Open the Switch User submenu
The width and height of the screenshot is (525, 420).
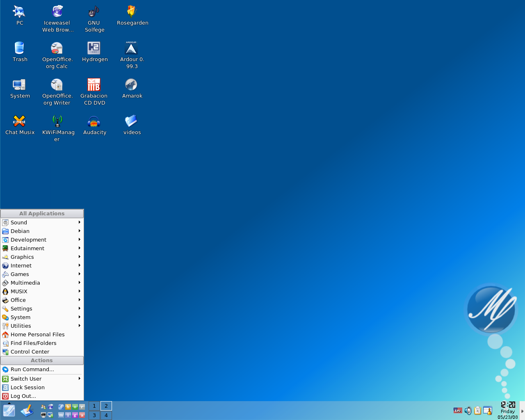pyautogui.click(x=42, y=379)
